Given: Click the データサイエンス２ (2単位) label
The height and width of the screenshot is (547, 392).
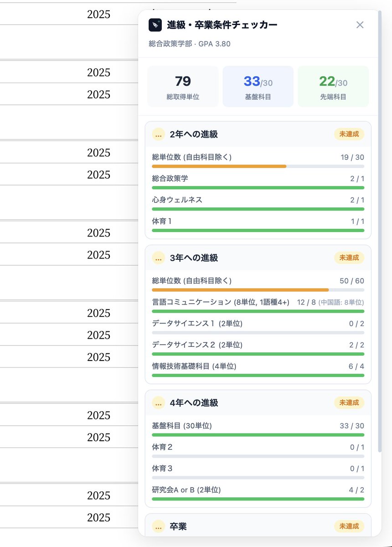Looking at the screenshot, I should tap(197, 345).
